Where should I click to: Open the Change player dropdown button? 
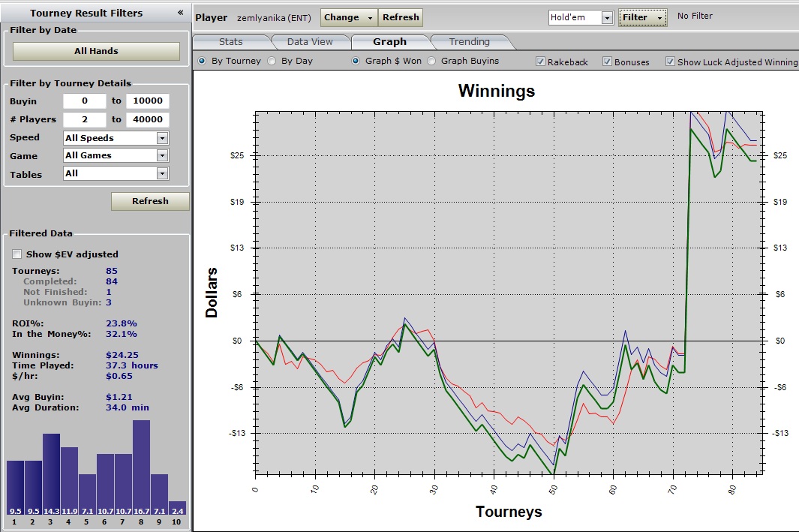[x=349, y=17]
